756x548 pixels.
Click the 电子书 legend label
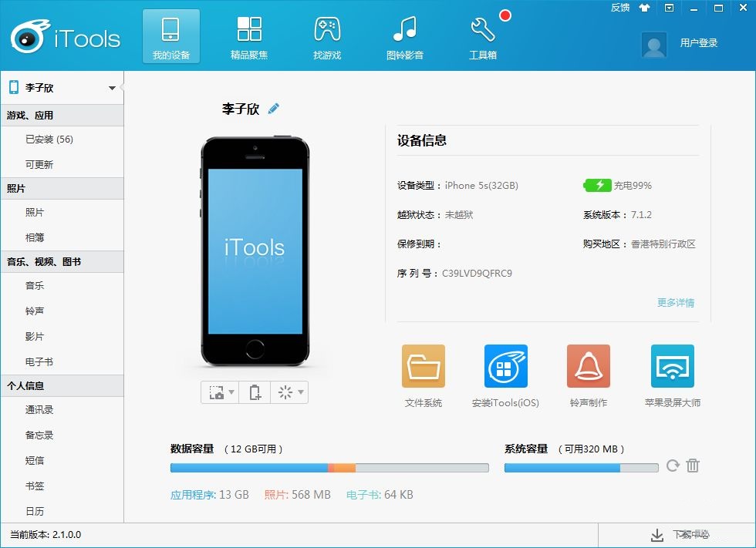tap(364, 495)
